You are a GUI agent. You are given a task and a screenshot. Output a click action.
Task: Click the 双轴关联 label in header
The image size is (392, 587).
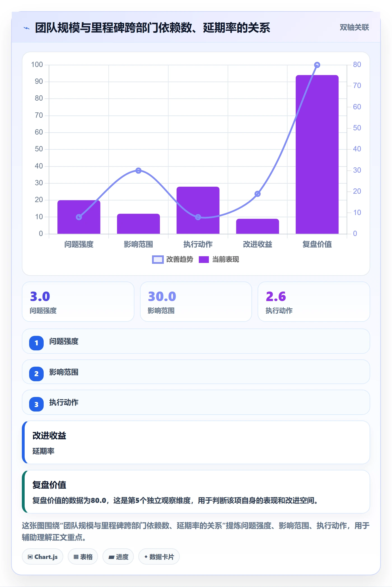(x=354, y=27)
